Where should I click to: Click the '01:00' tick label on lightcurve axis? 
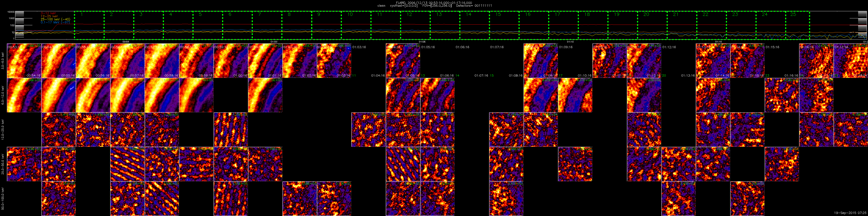coord(274,41)
